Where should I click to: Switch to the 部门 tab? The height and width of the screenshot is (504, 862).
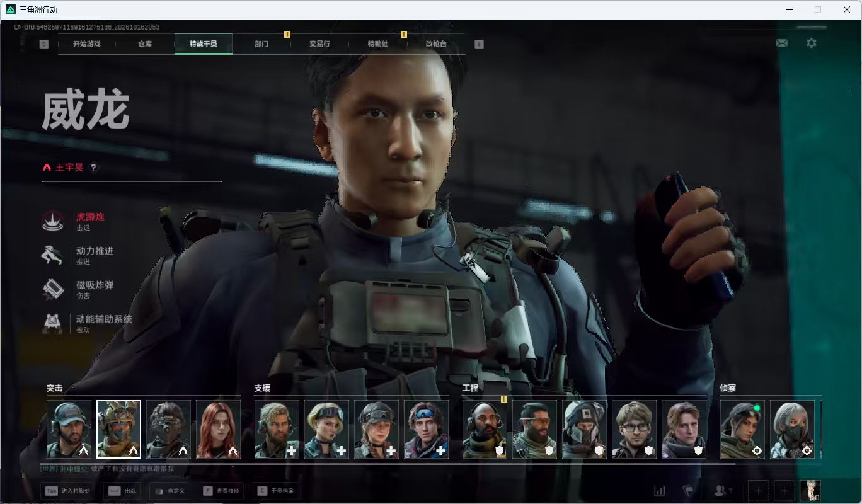261,44
